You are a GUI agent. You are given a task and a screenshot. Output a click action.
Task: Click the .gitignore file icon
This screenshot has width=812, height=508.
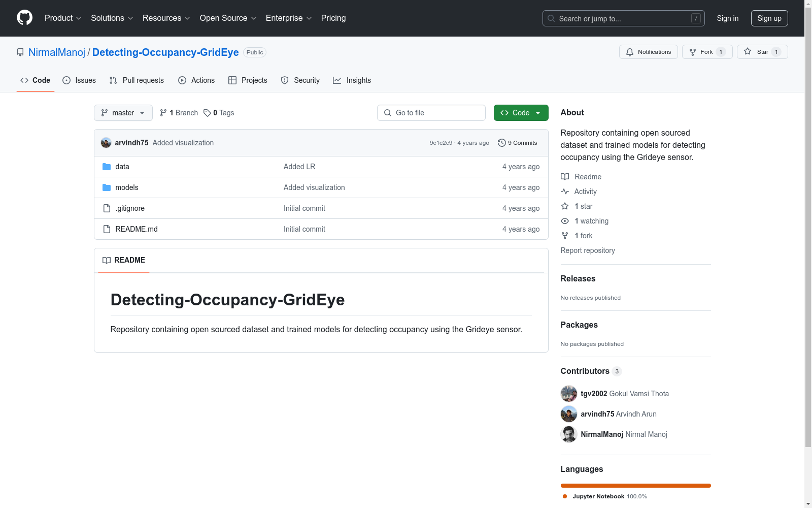[x=107, y=208]
